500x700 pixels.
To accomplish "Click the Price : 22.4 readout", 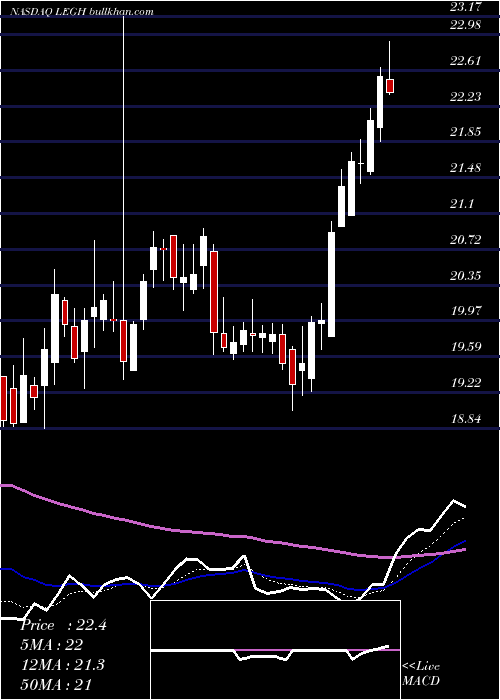I will (63, 625).
